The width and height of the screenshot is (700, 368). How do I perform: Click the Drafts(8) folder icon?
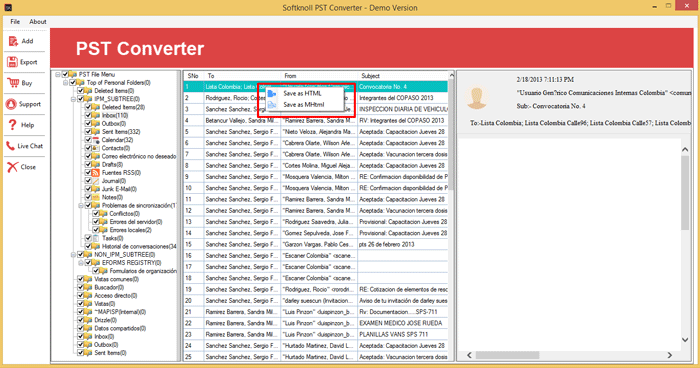[96, 165]
